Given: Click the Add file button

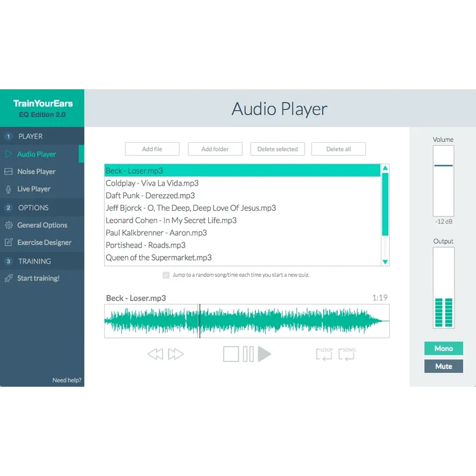Looking at the screenshot, I should point(152,149).
